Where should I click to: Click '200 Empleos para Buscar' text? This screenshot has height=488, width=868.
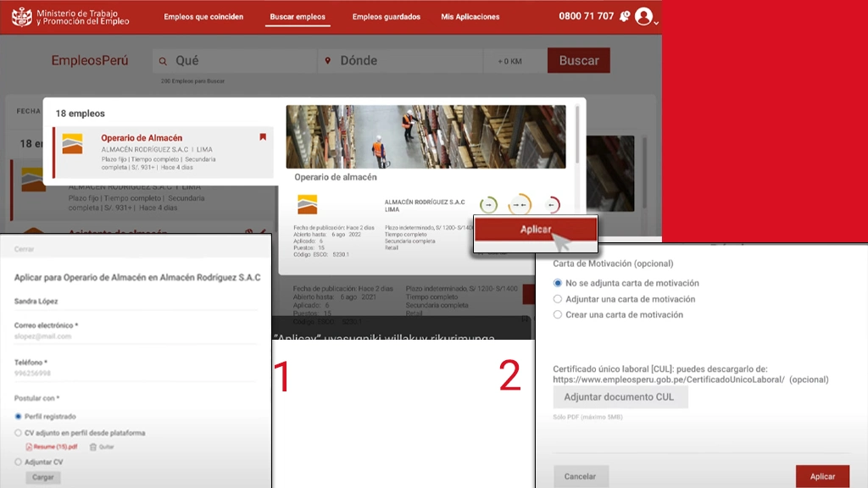tap(192, 80)
